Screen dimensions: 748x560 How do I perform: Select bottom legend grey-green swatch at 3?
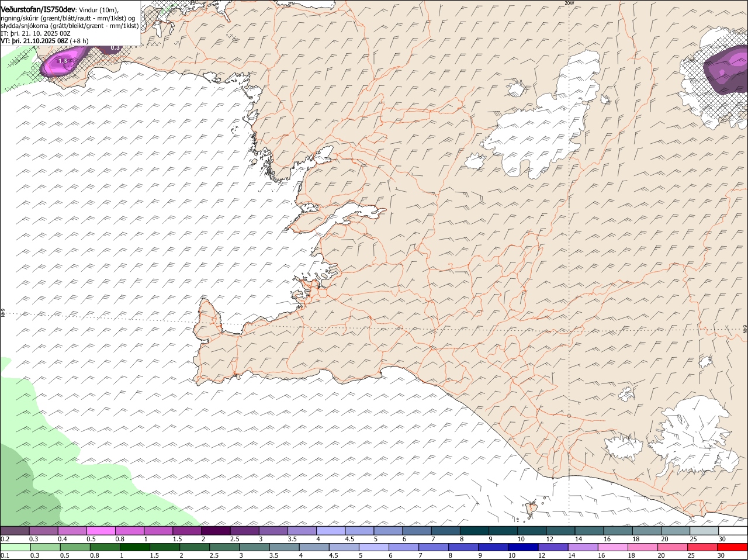(254, 547)
